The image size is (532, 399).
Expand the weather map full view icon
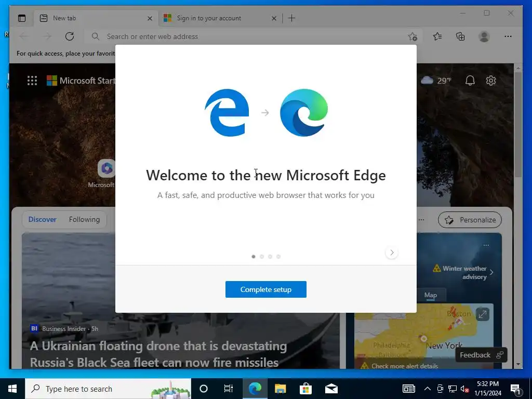click(483, 314)
